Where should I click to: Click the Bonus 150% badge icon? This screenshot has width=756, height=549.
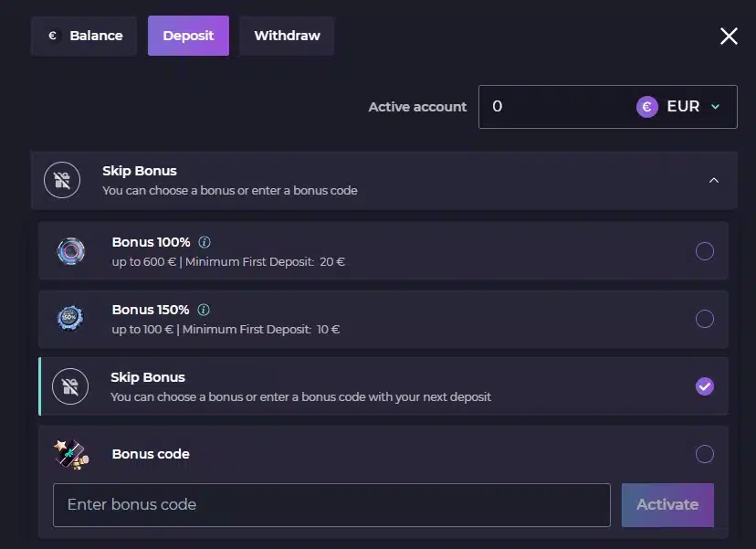(70, 318)
